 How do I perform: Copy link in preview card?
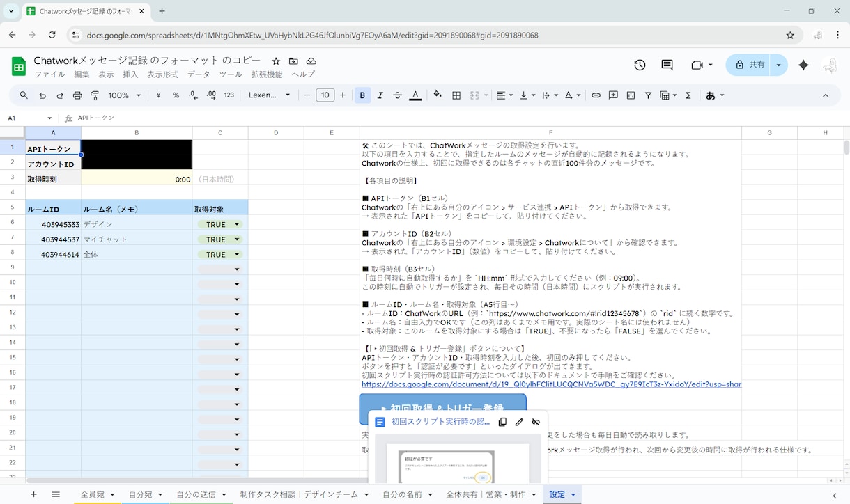[x=502, y=422]
